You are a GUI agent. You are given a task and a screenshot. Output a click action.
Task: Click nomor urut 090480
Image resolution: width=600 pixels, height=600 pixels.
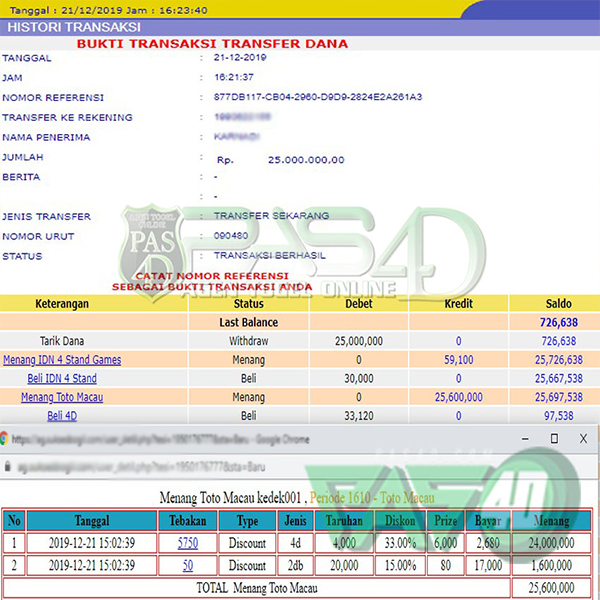[x=231, y=236]
